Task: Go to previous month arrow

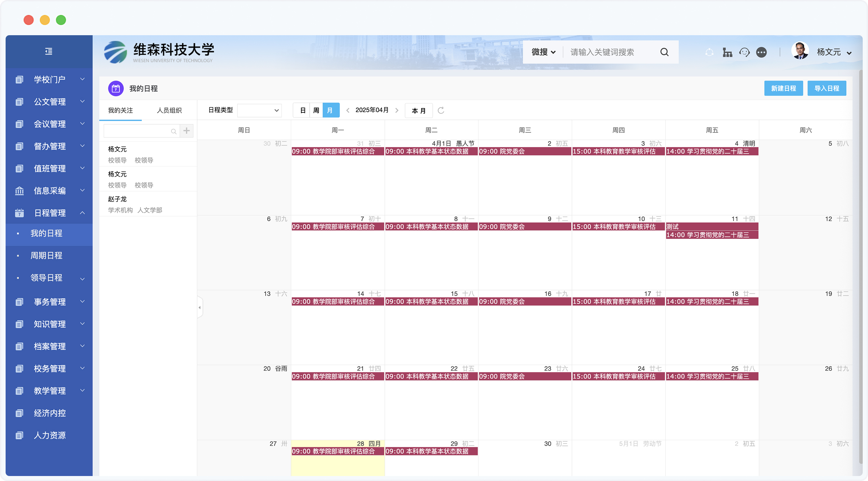Action: pyautogui.click(x=347, y=110)
